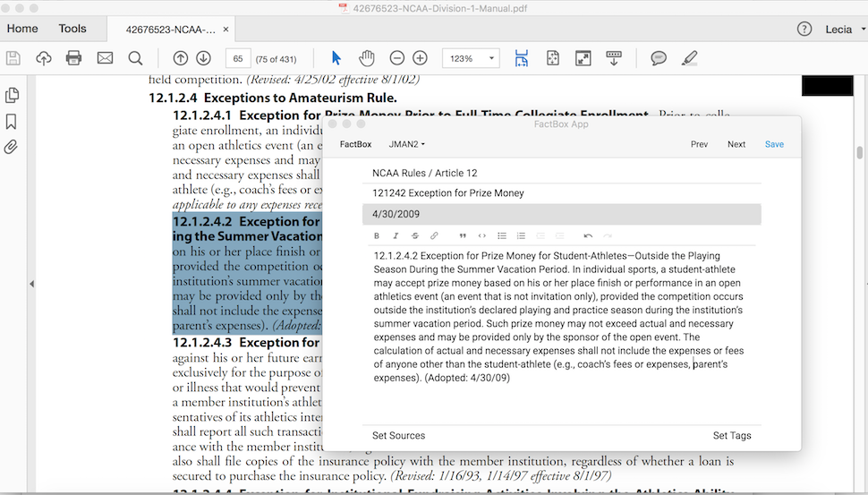Click the decrease indent icon in FactBox editor
This screenshot has width=868, height=495.
pyautogui.click(x=540, y=236)
